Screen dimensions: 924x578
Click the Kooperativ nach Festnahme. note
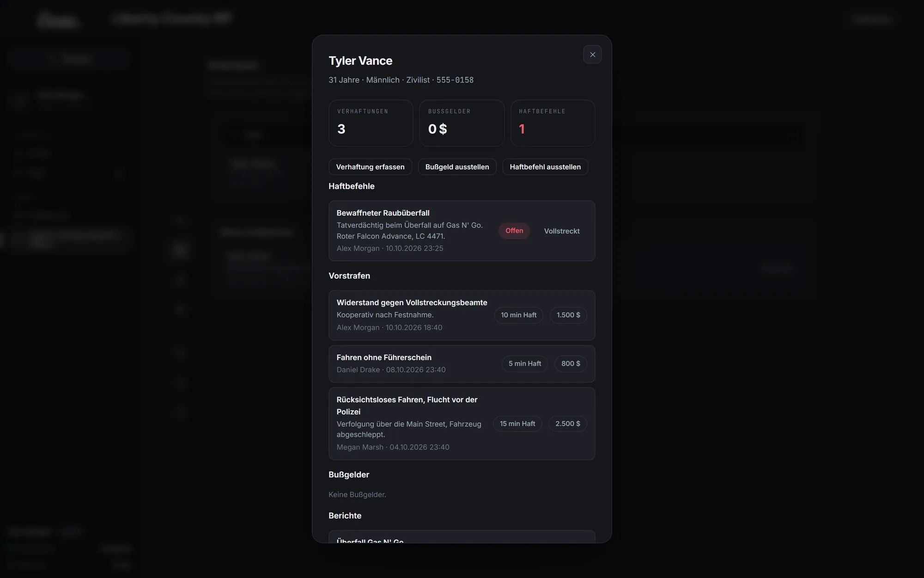pos(385,315)
